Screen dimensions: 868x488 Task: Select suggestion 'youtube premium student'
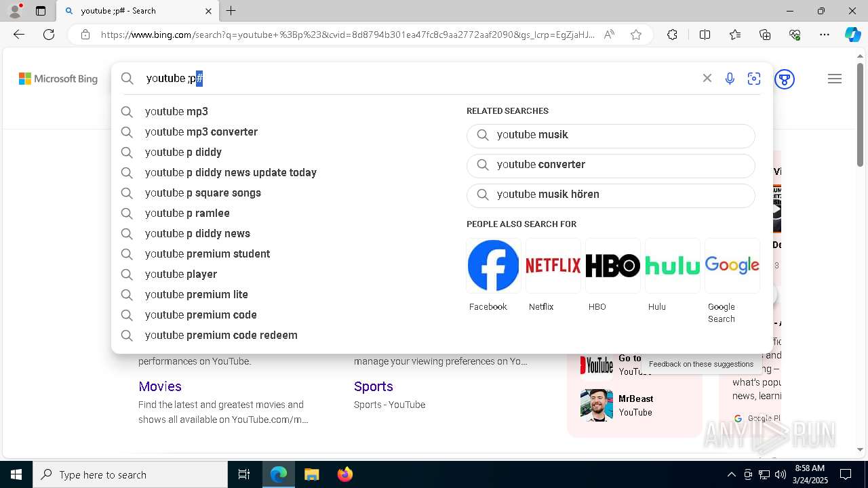click(208, 253)
